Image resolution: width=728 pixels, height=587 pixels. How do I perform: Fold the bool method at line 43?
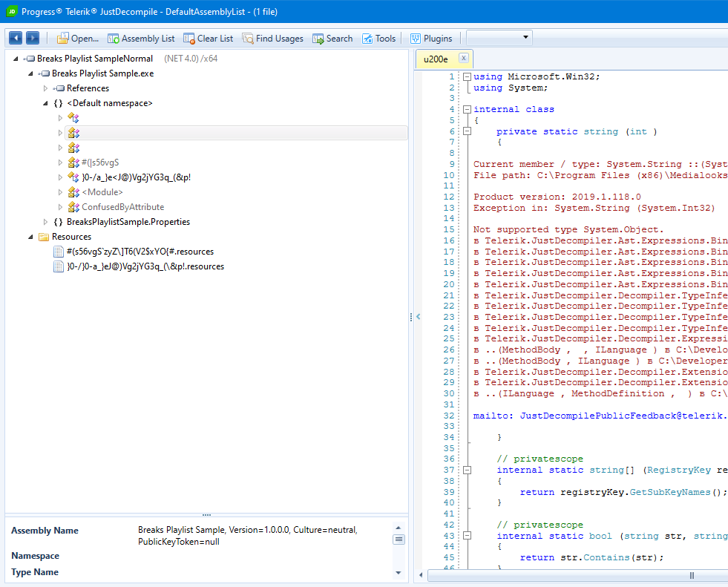coord(467,536)
